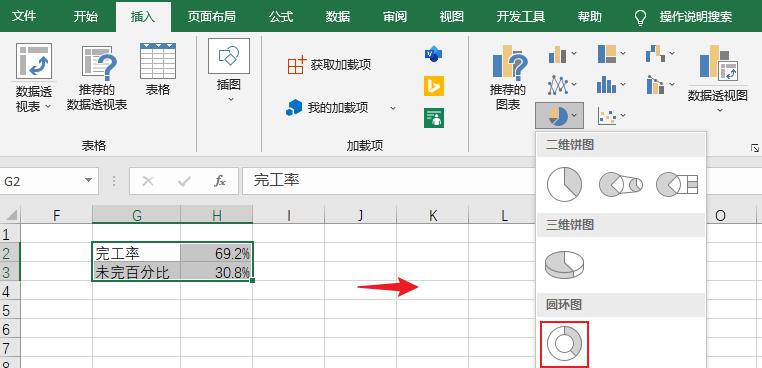Click the confirm checkmark formula bar button

tap(184, 181)
